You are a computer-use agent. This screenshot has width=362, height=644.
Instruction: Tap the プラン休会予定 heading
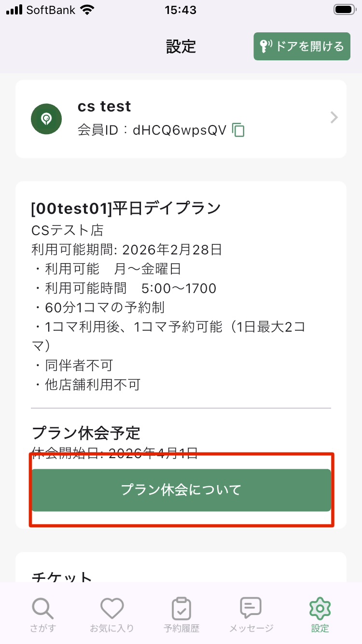coord(86,433)
